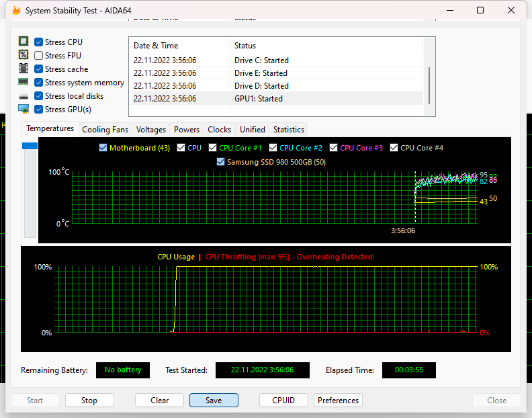Screen dimensions: 532x418
Task: Toggle the Stress cache checkbox
Action: 39,69
